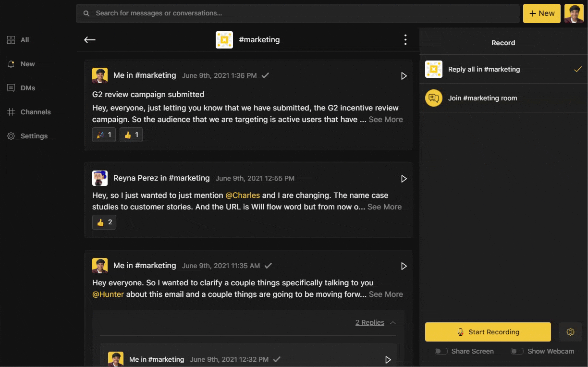The width and height of the screenshot is (588, 367).
Task: Play Reyna Perez's voice message
Action: (404, 179)
